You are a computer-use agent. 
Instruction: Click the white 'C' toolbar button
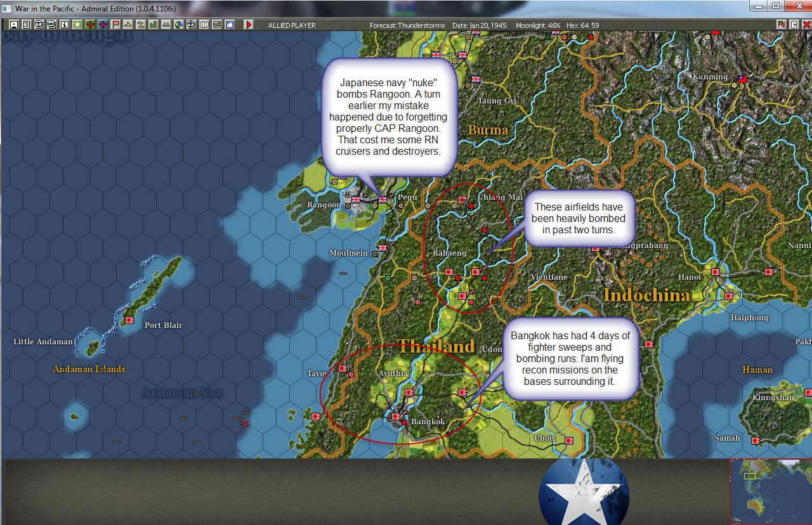pyautogui.click(x=793, y=25)
